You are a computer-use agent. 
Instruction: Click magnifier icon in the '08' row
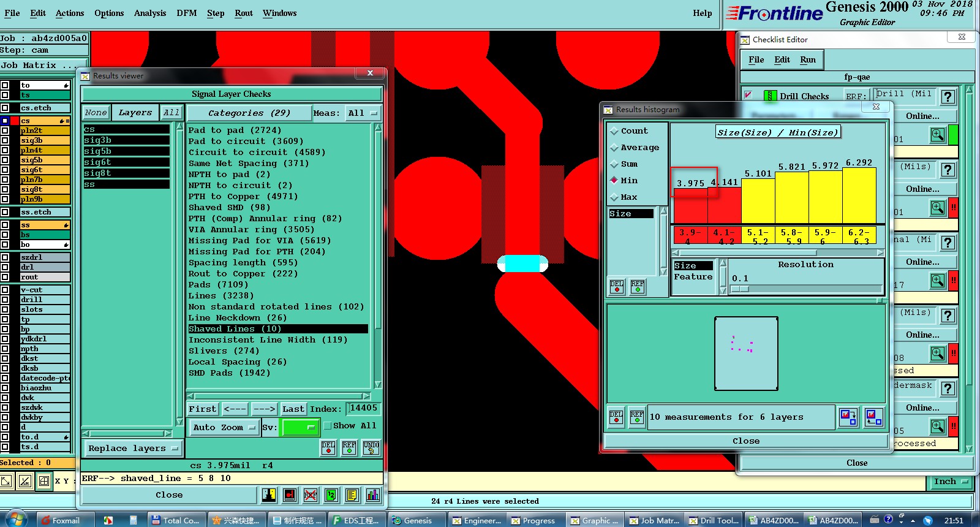[x=938, y=354]
